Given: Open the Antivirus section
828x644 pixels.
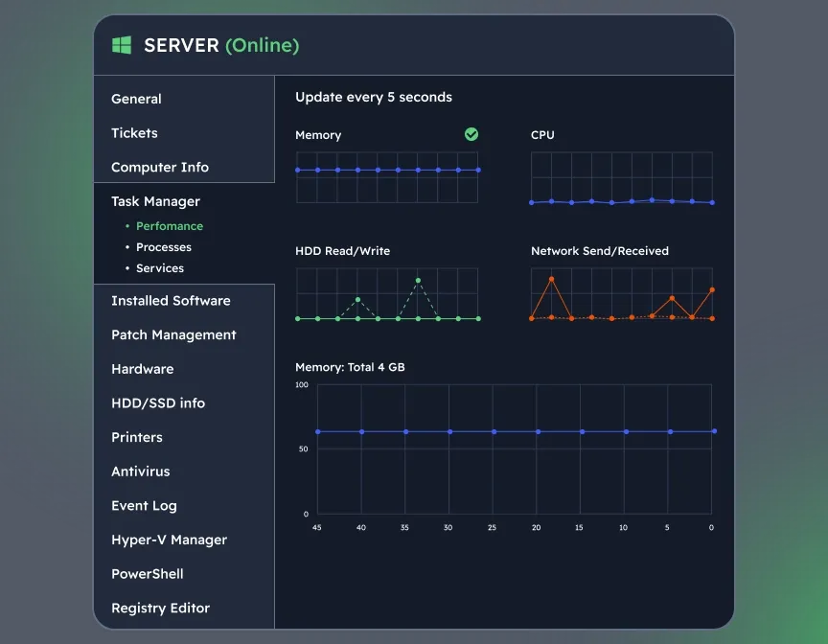Looking at the screenshot, I should pyautogui.click(x=140, y=471).
